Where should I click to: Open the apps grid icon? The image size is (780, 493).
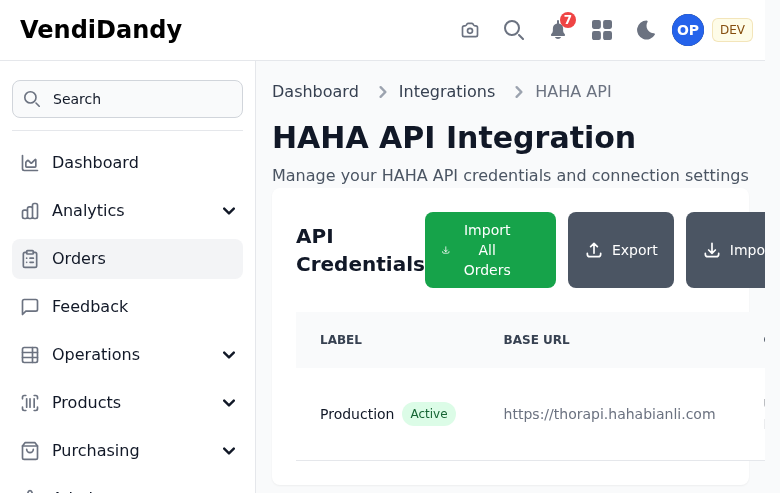pos(602,30)
